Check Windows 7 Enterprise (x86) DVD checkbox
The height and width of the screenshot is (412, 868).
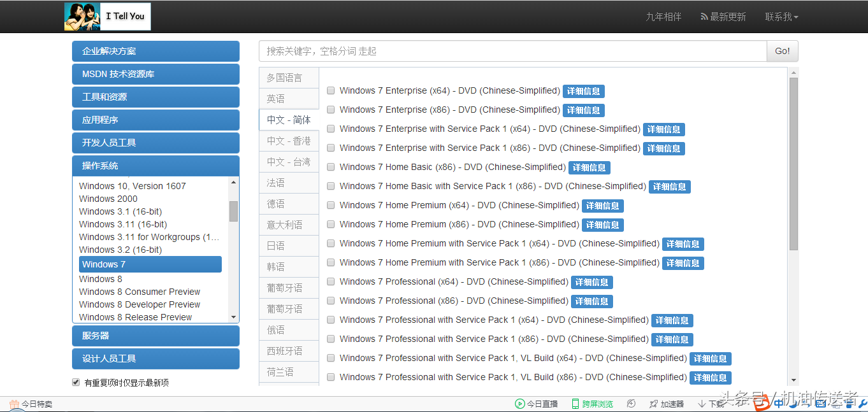(331, 110)
